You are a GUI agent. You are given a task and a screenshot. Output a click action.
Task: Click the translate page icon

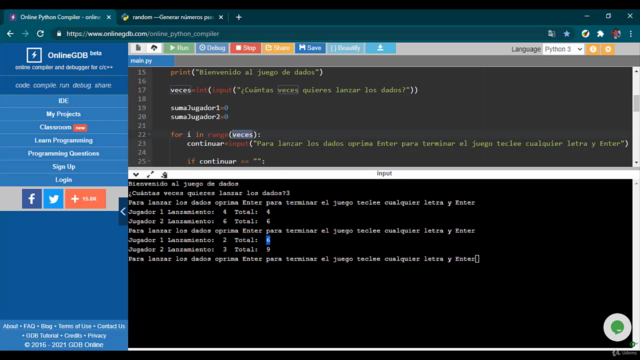pos(551,34)
